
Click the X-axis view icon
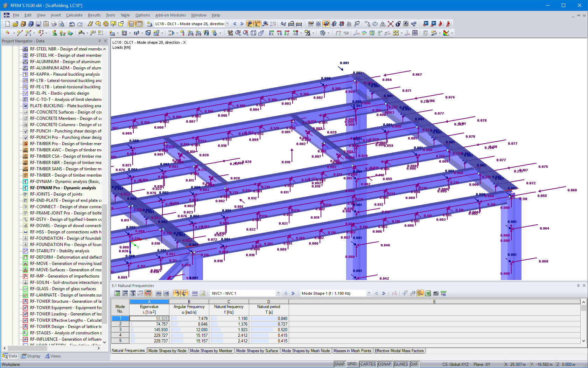pos(272,33)
